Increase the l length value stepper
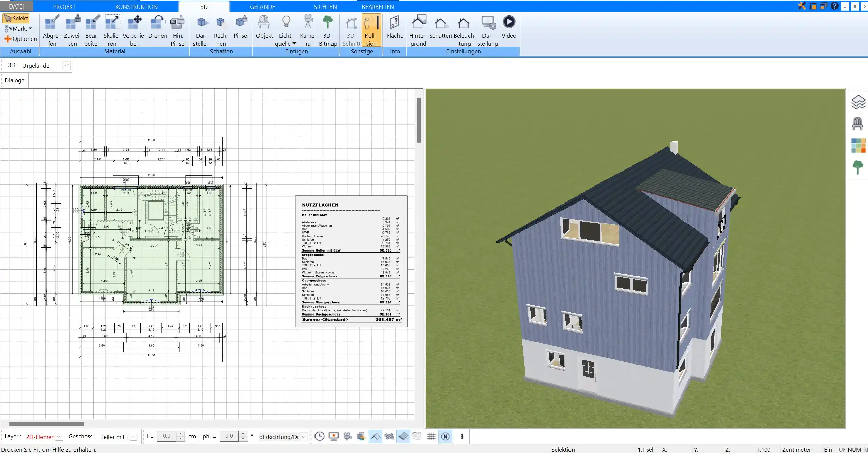The width and height of the screenshot is (868, 453). (x=181, y=434)
